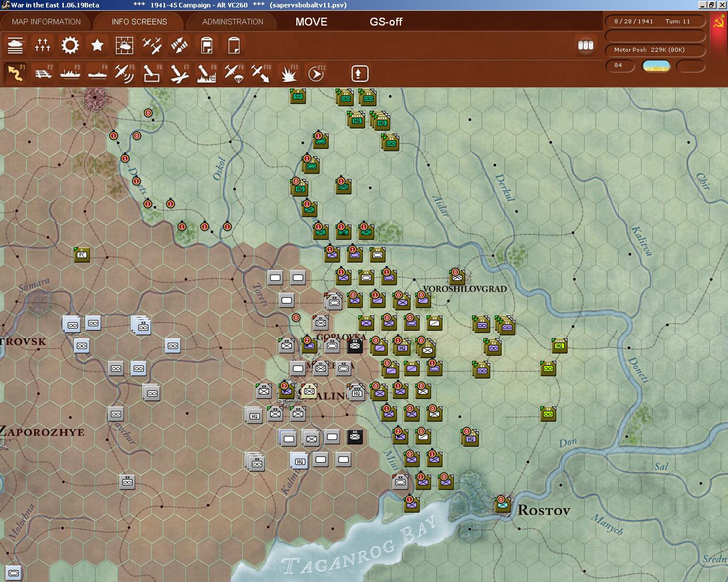Select F11 explosion mode icon

click(288, 73)
